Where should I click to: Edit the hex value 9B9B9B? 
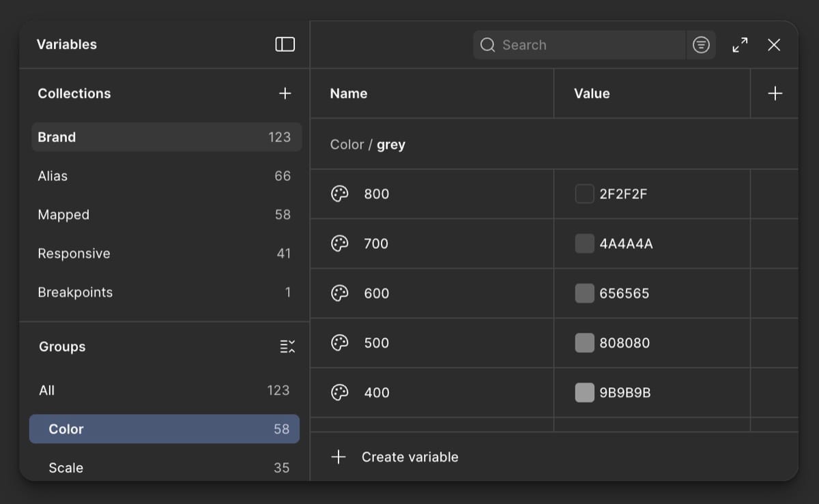(x=625, y=392)
